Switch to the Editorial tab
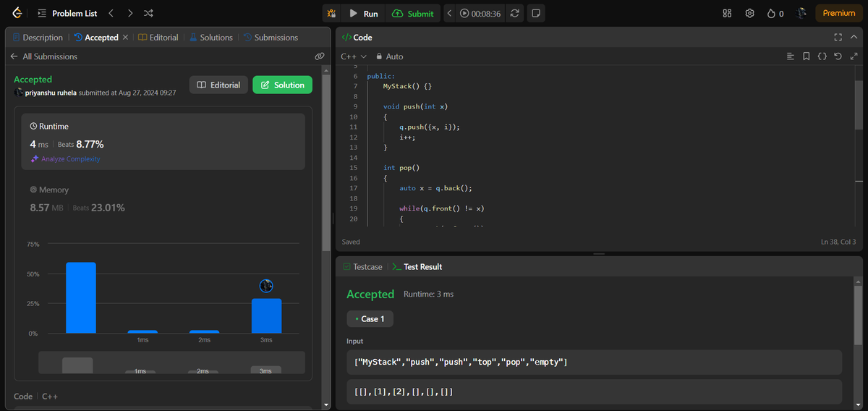 point(158,38)
